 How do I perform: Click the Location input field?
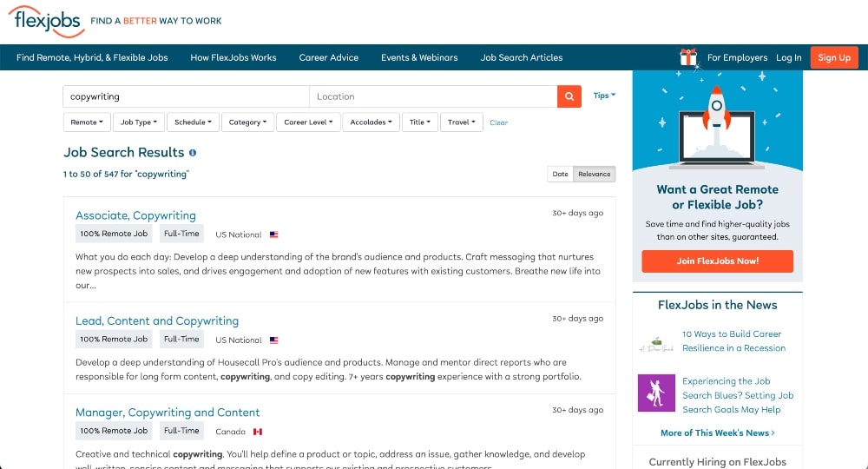pos(432,96)
